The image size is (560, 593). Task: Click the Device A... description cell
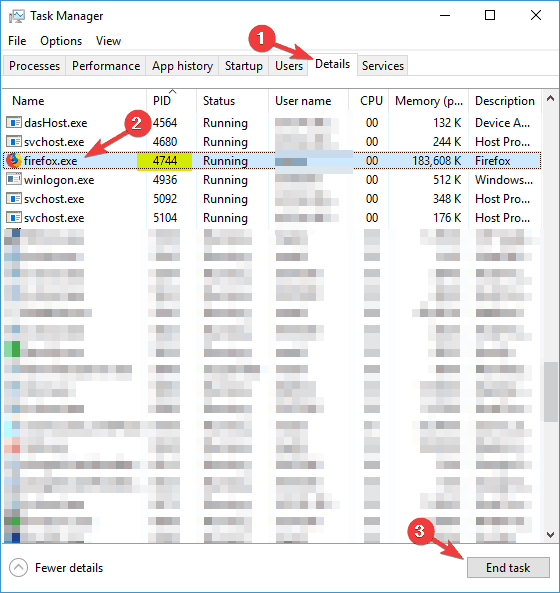coord(503,123)
